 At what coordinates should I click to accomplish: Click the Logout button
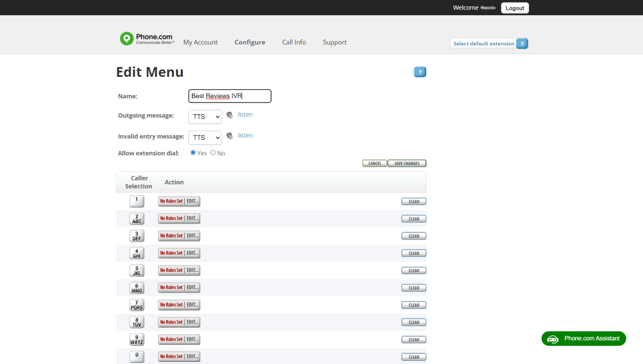coord(515,8)
